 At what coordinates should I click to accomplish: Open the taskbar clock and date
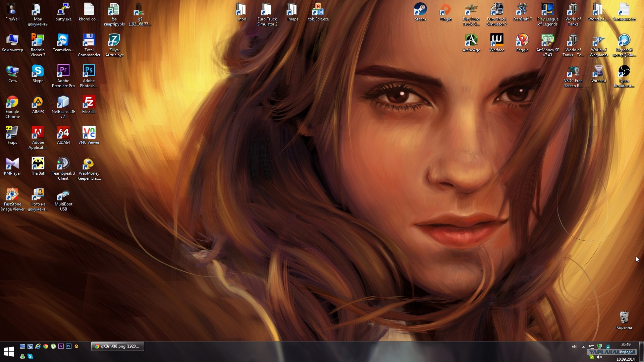point(626,352)
